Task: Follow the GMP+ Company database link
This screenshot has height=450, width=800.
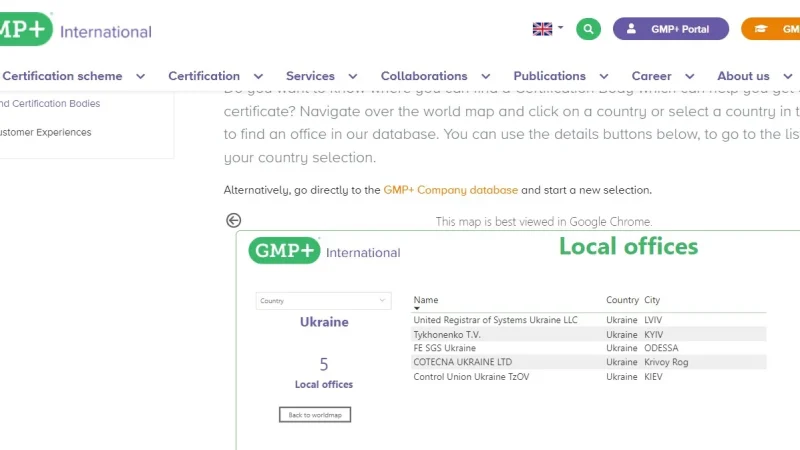Action: (451, 190)
